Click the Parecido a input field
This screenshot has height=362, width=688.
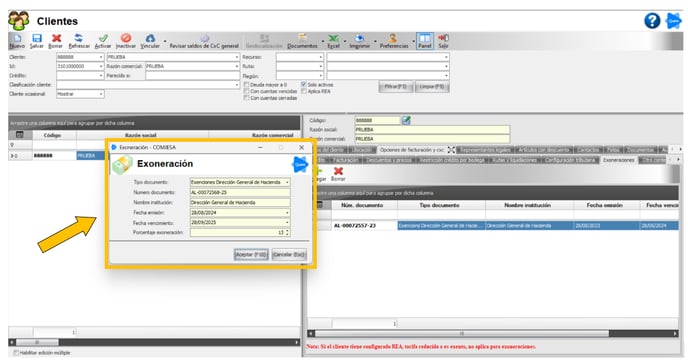point(193,75)
